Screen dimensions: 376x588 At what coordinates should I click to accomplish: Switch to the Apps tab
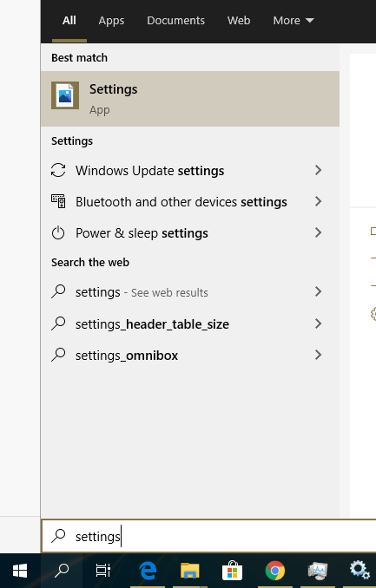[x=111, y=21]
